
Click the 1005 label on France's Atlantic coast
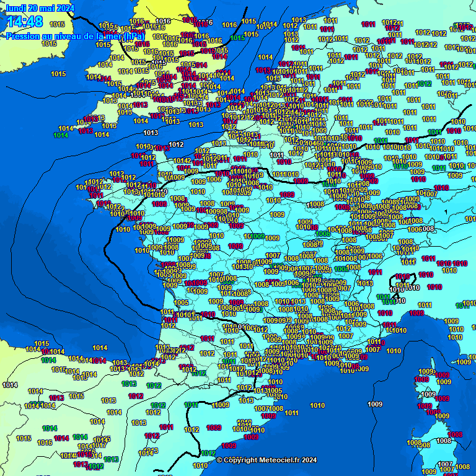[182, 302]
